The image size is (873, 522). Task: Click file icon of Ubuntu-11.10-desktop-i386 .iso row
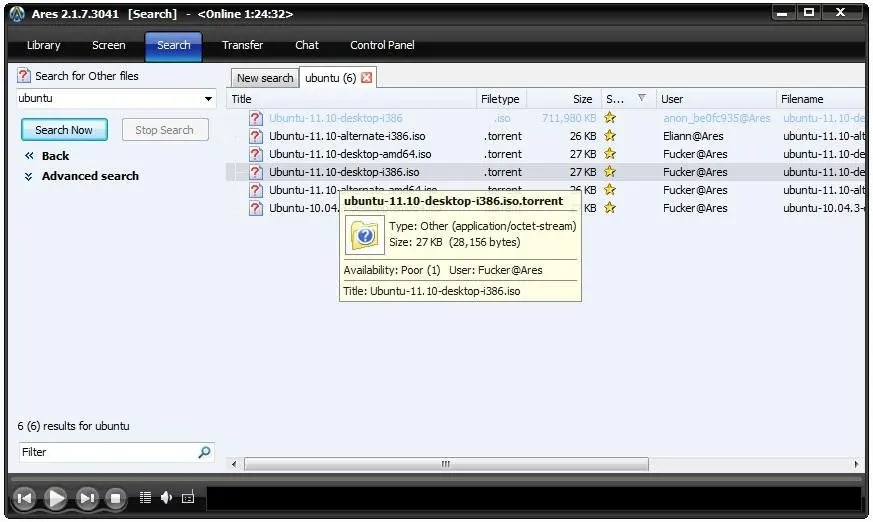(256, 118)
